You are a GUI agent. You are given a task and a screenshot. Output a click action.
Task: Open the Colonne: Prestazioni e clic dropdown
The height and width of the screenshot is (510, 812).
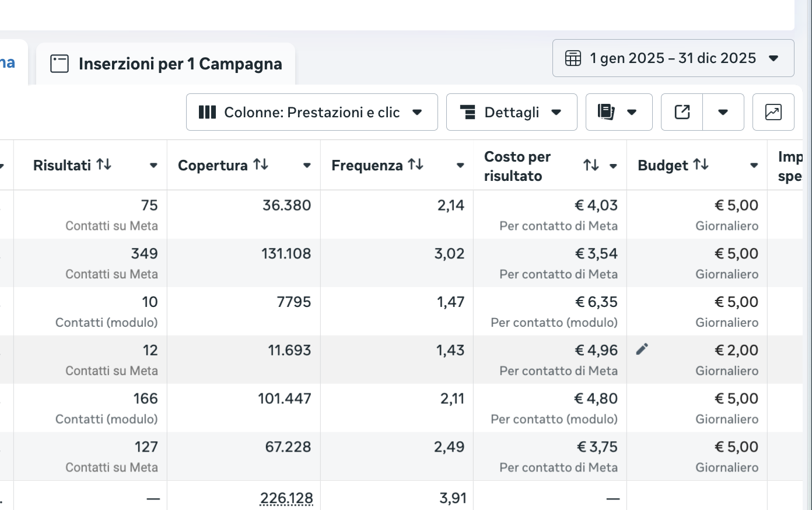(x=312, y=112)
